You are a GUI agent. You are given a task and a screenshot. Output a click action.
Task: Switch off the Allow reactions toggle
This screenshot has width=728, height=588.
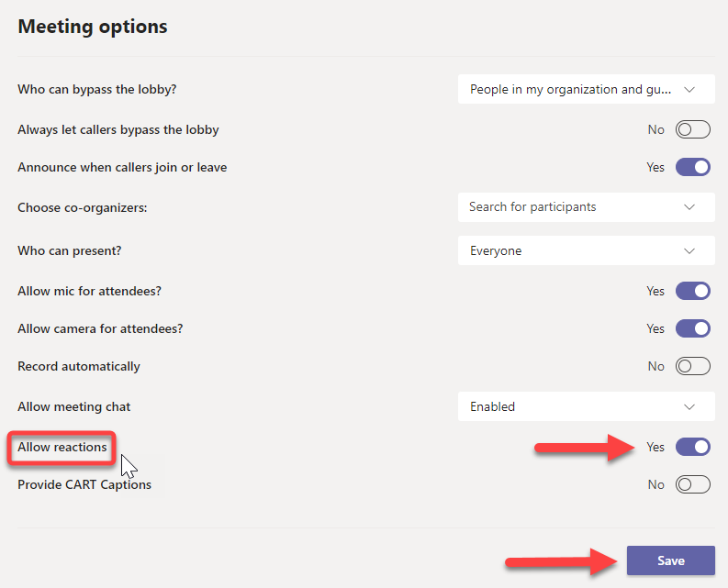coord(692,447)
